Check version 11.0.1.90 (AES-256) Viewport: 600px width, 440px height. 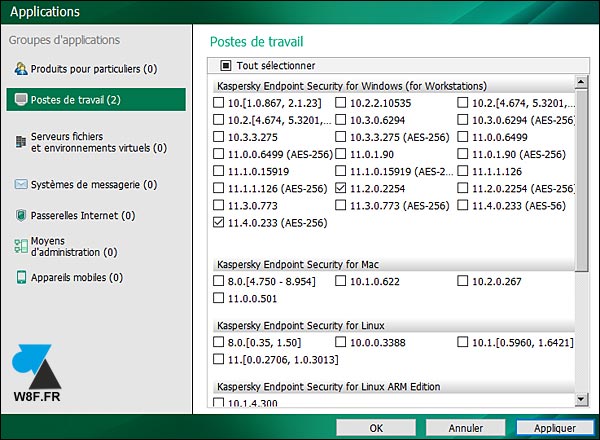[463, 154]
